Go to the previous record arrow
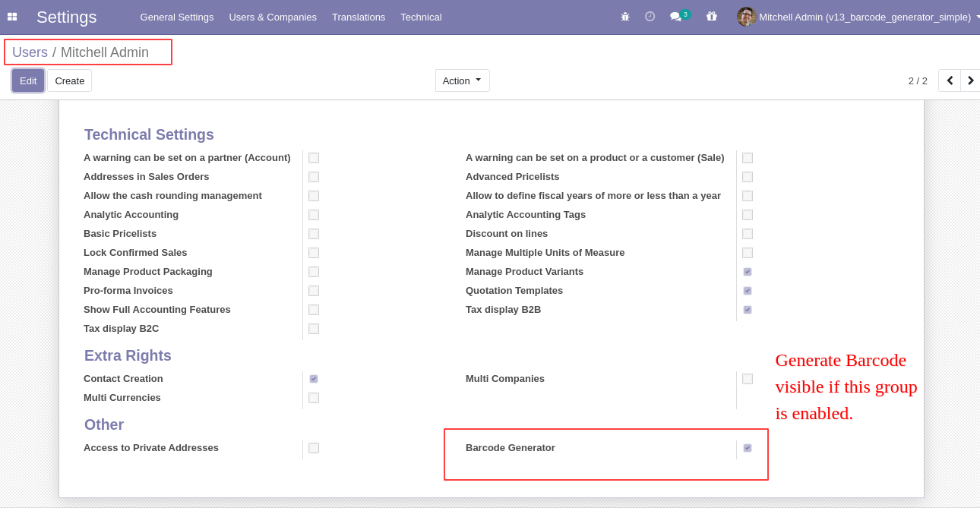 pyautogui.click(x=950, y=80)
